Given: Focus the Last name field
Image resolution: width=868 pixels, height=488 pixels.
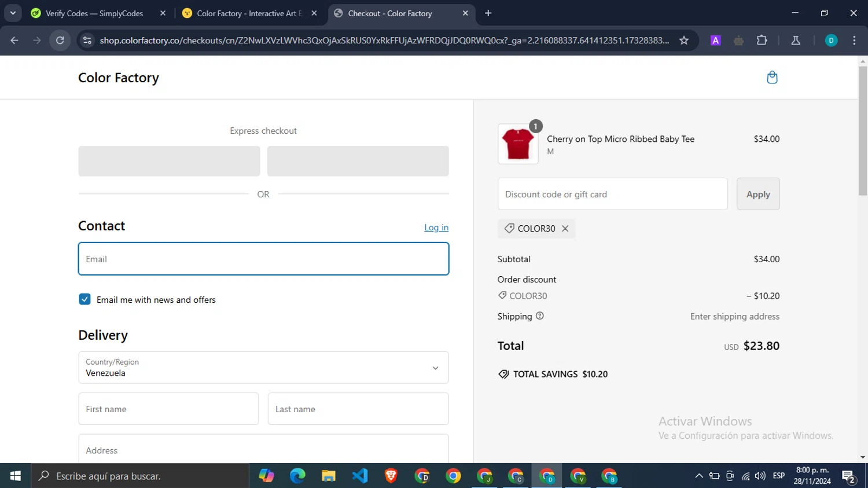Looking at the screenshot, I should click(x=358, y=409).
